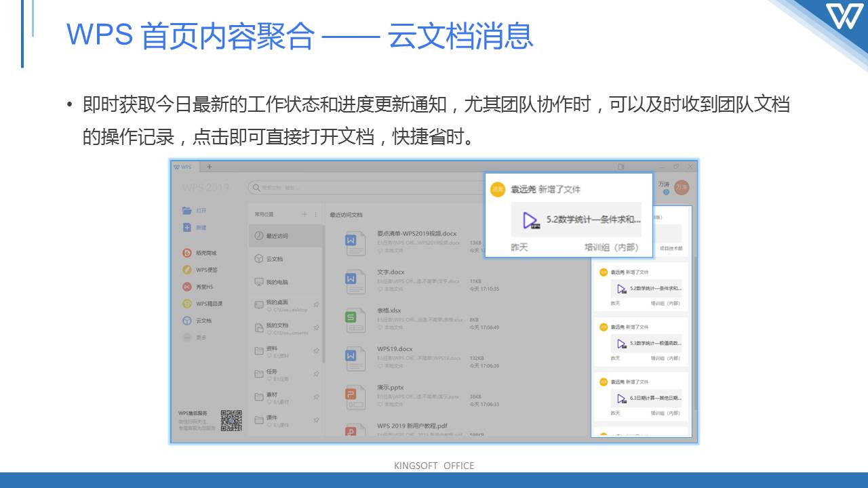Click the title bar skin icon
The image size is (868, 488).
[x=620, y=167]
